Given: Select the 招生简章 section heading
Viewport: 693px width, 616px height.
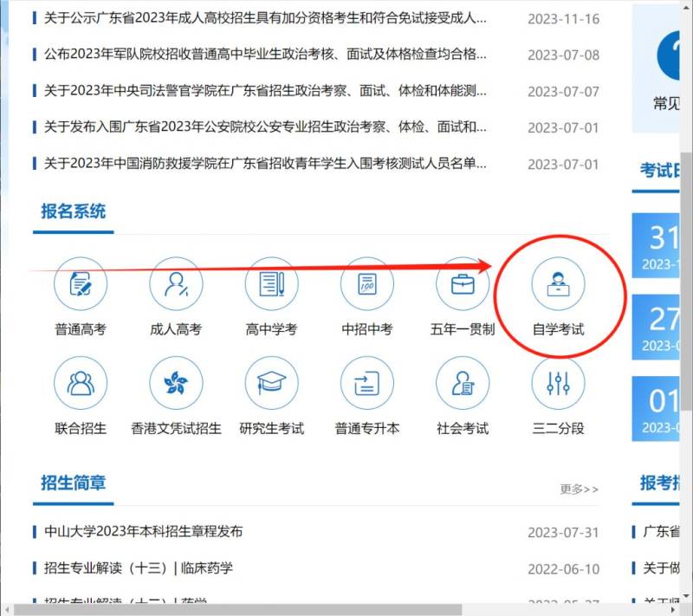Looking at the screenshot, I should click(x=74, y=483).
